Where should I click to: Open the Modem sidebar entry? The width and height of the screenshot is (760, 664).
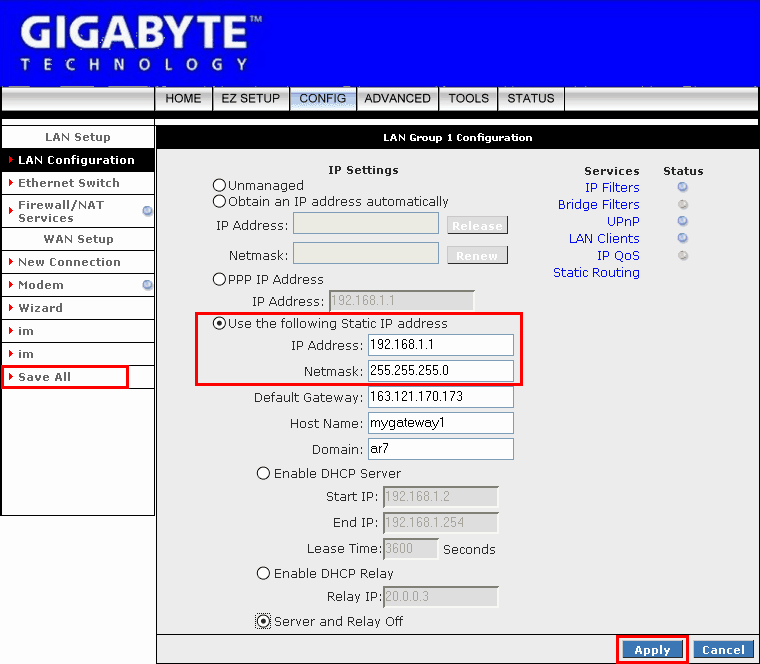coord(78,285)
